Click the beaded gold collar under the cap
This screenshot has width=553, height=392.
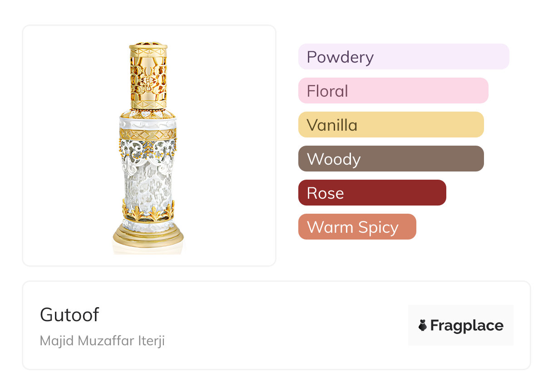point(148,108)
